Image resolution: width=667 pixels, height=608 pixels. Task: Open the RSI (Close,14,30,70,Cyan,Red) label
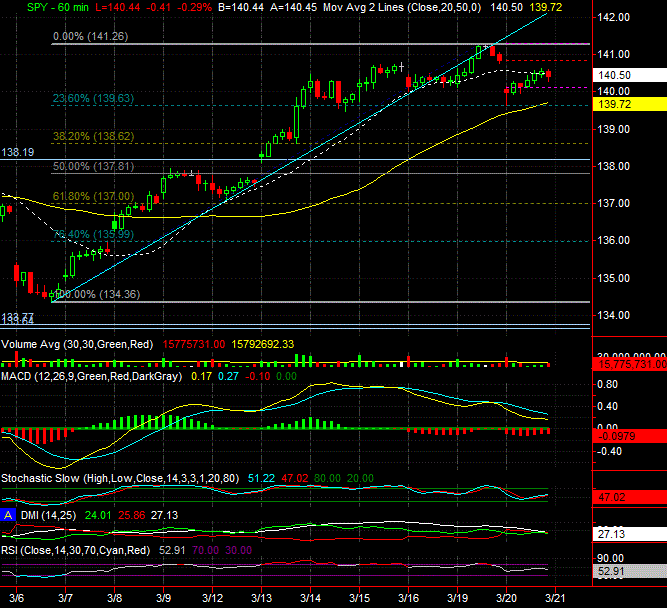[x=76, y=550]
